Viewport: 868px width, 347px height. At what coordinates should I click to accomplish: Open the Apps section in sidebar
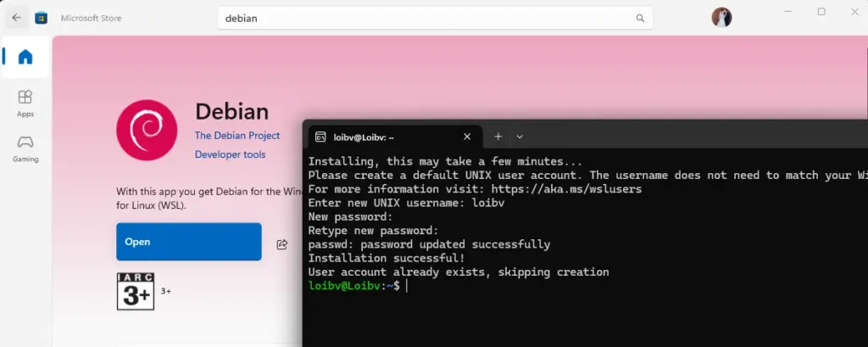coord(25,102)
